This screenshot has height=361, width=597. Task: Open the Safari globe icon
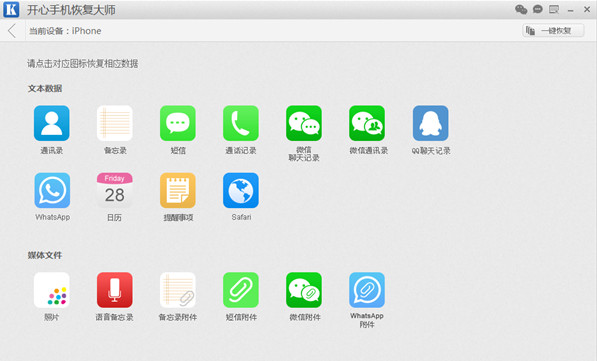(241, 190)
